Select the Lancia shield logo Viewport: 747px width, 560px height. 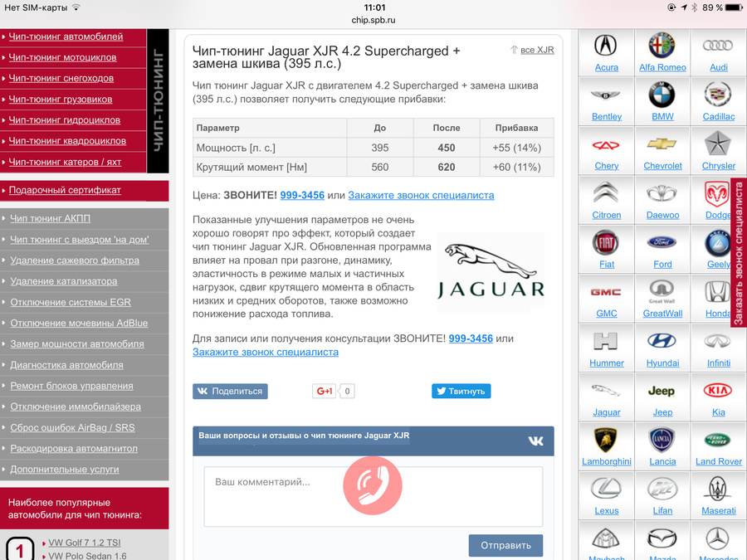662,440
